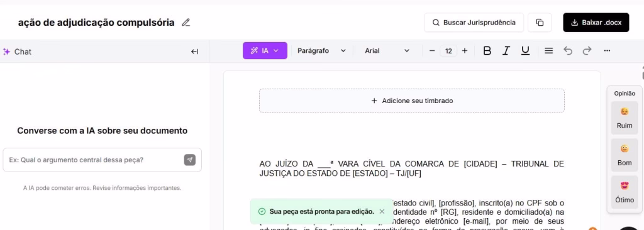The image size is (644, 230).
Task: Click the font size 12 field
Action: [448, 51]
